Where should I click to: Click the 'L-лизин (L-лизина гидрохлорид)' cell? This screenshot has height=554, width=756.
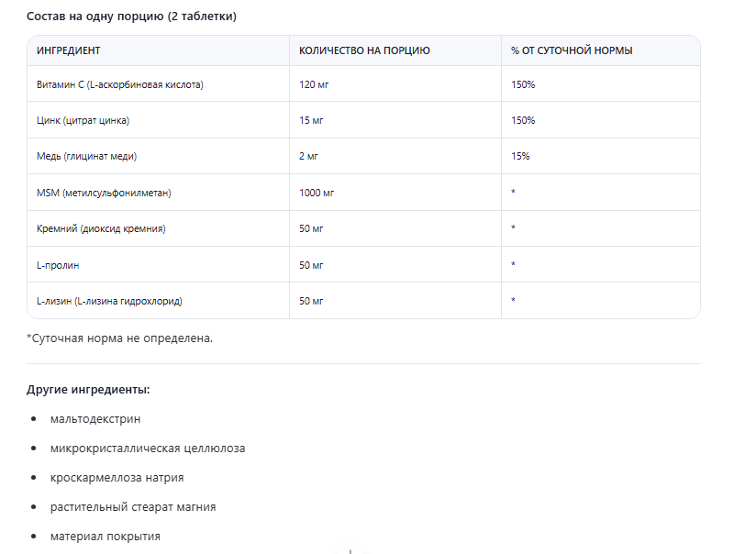(116, 301)
